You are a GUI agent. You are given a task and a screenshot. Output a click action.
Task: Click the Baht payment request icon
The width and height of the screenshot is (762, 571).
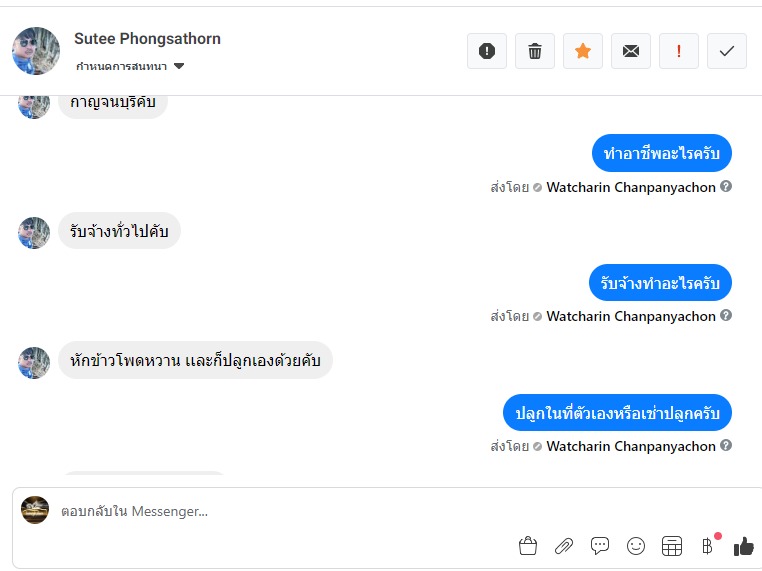(x=708, y=546)
